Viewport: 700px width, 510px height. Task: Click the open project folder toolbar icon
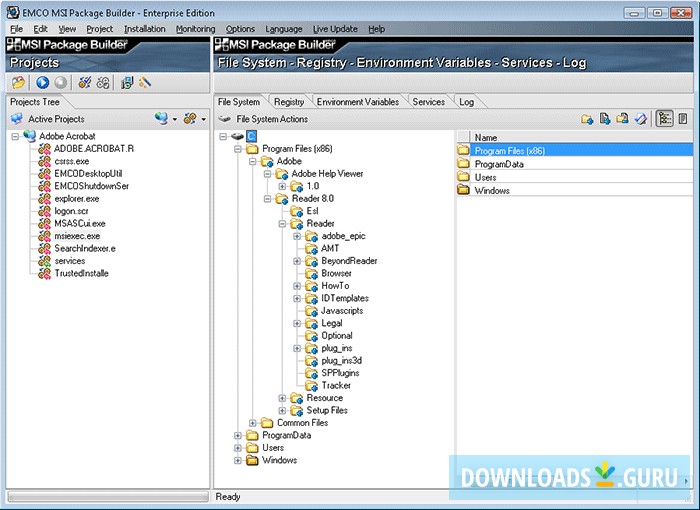(x=18, y=83)
